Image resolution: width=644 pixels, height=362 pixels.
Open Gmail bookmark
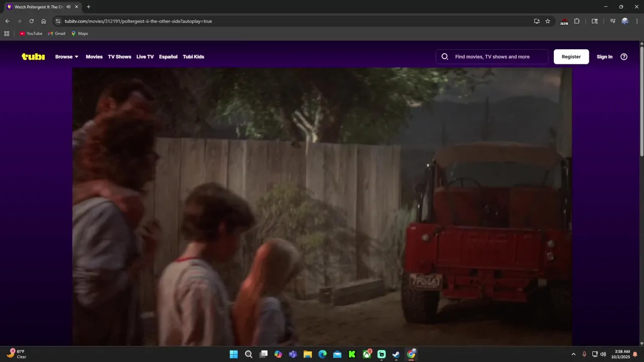click(x=56, y=34)
